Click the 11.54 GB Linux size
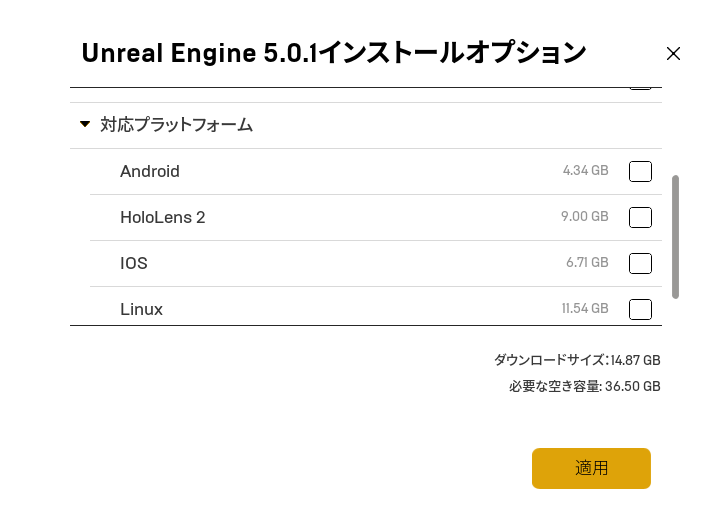The height and width of the screenshot is (506, 713). [584, 309]
